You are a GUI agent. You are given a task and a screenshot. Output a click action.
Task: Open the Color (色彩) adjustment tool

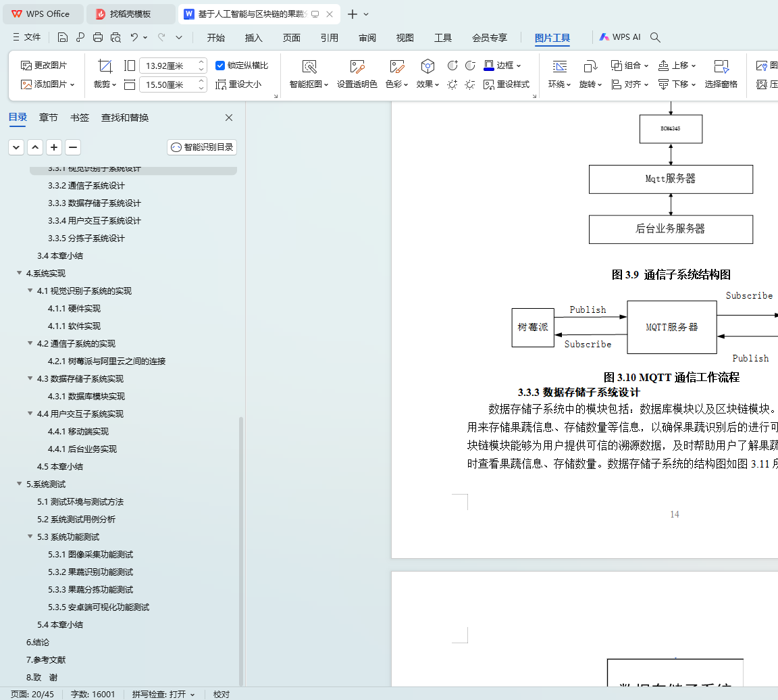tap(396, 74)
